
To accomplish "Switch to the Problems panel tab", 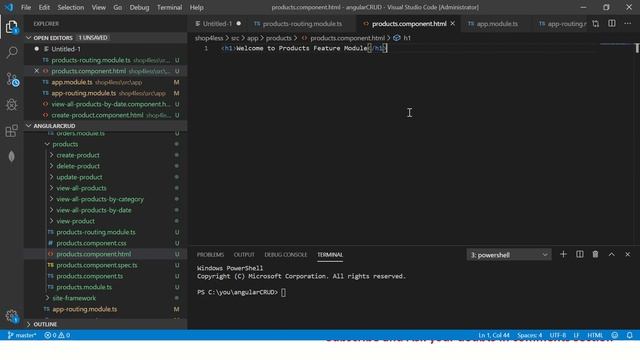I will point(210,255).
